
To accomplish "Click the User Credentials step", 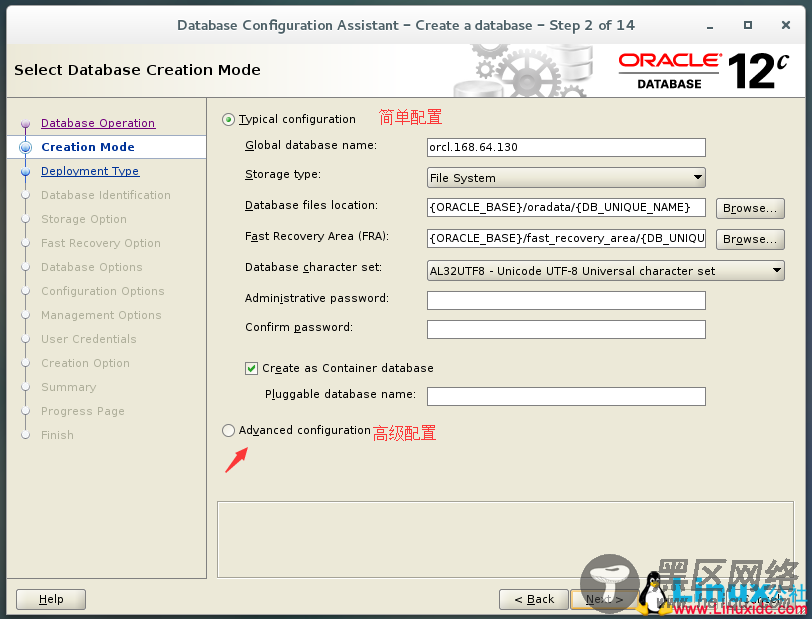I will [89, 339].
